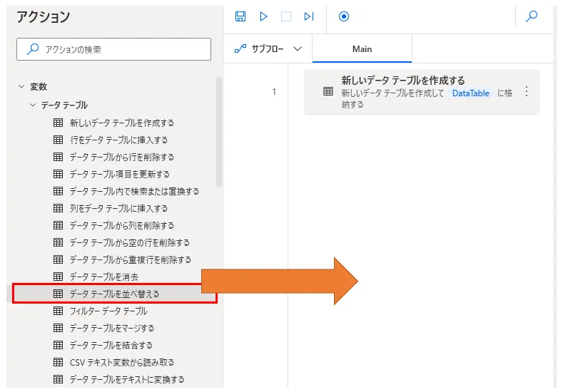Switch to the Main tab
563x392 pixels.
coord(362,49)
